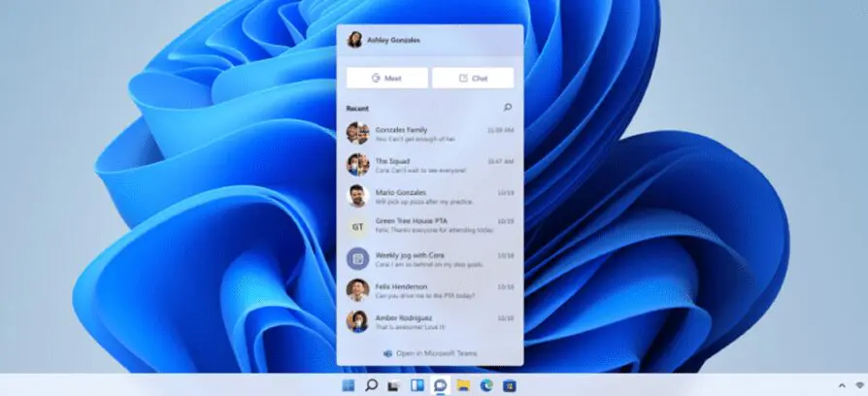Click the search icon beside Recent

coord(508,108)
